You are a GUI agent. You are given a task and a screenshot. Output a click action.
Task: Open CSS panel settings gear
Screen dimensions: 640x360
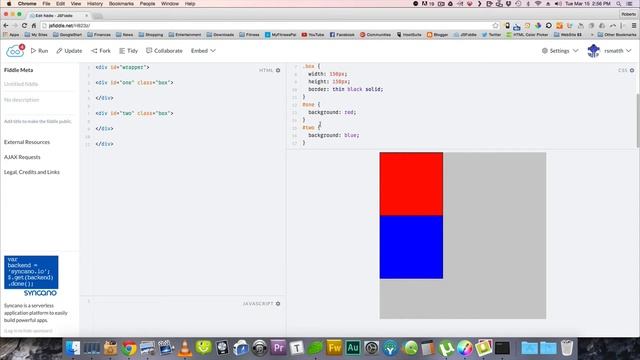pyautogui.click(x=632, y=70)
